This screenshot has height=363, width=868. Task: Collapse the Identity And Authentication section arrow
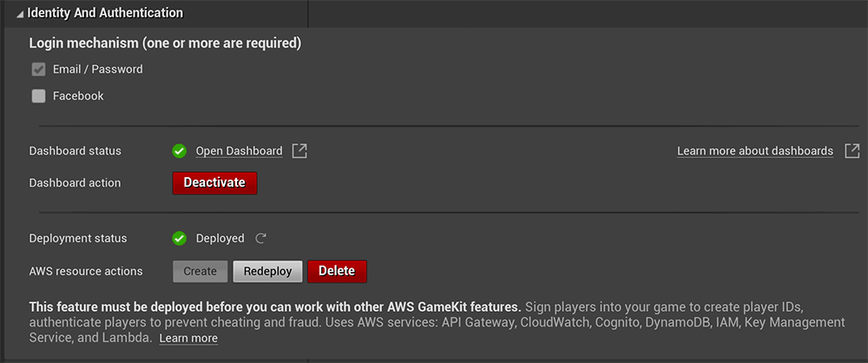21,14
